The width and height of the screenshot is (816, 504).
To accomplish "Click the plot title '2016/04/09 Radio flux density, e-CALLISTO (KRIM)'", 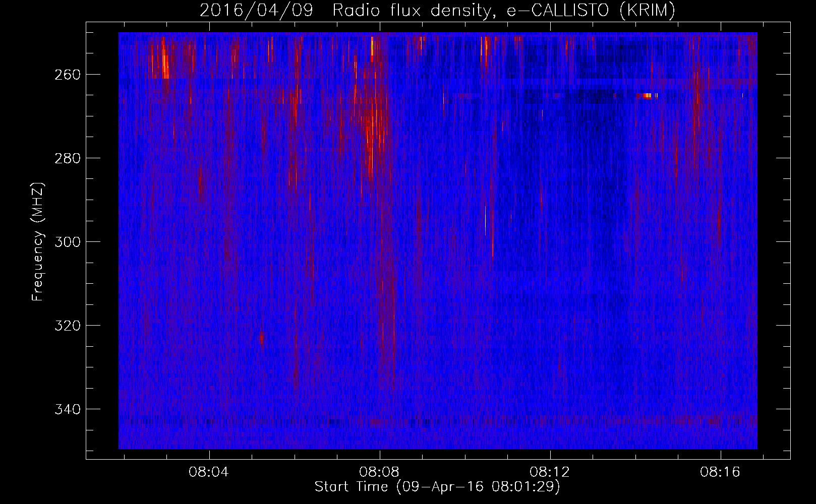I will pyautogui.click(x=437, y=10).
